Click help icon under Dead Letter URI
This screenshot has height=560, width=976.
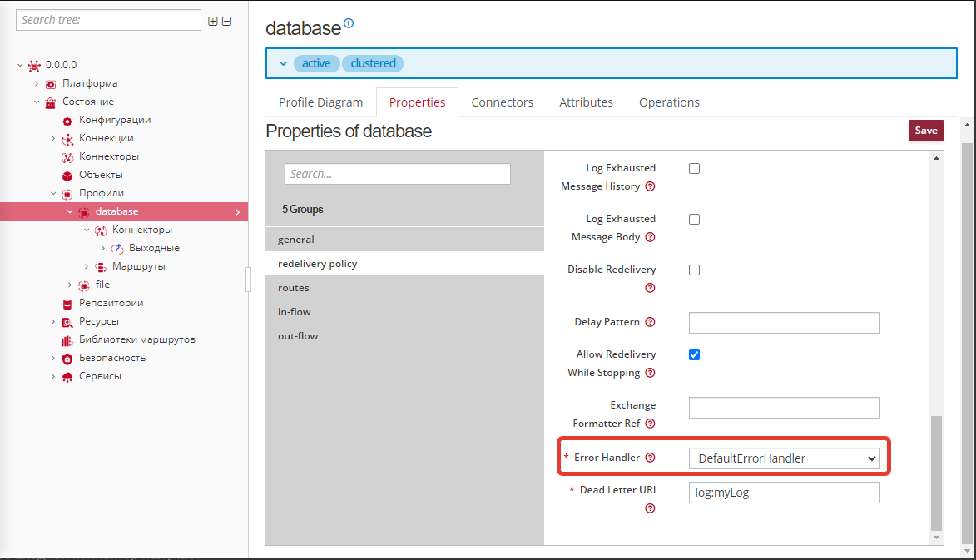point(650,508)
